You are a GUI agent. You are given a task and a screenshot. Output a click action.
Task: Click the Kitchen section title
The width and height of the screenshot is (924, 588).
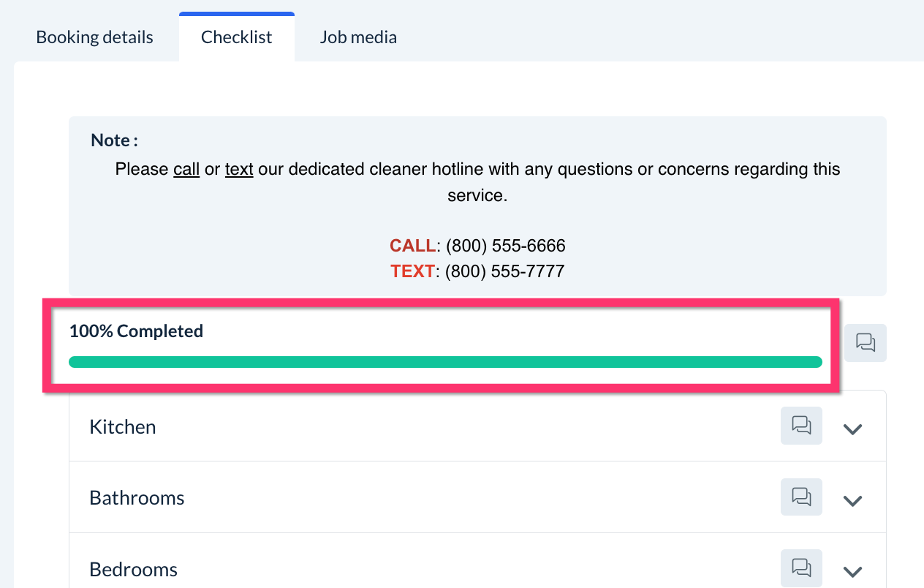pyautogui.click(x=122, y=427)
